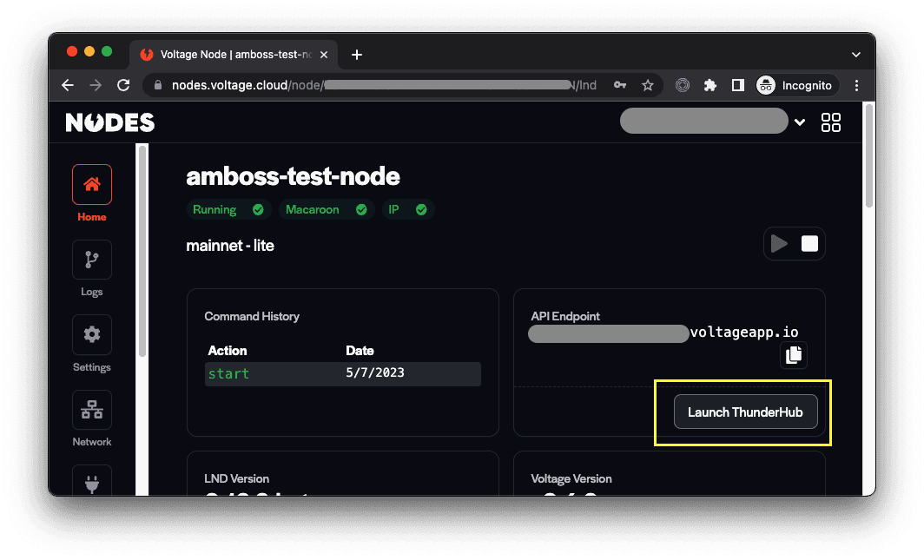Click the address bar URL
The width and height of the screenshot is (924, 560).
point(383,85)
